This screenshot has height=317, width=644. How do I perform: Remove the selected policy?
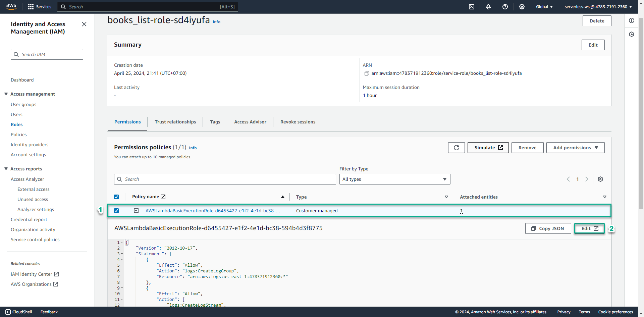[527, 148]
